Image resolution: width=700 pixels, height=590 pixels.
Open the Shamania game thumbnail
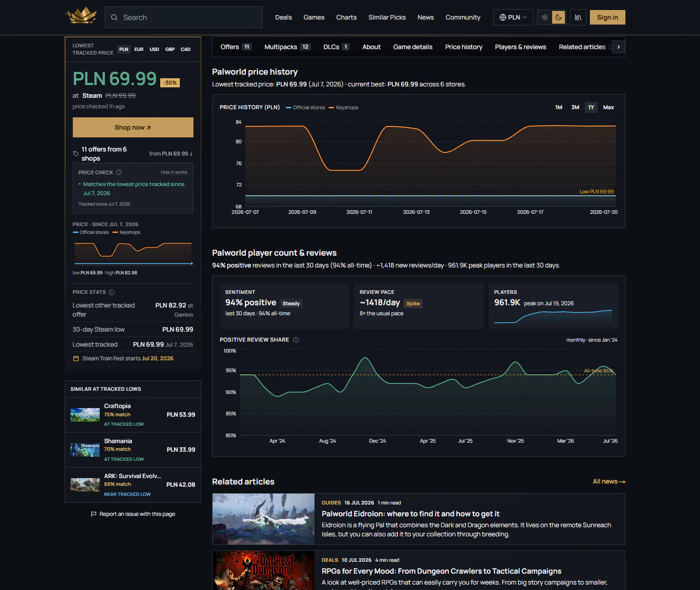85,450
